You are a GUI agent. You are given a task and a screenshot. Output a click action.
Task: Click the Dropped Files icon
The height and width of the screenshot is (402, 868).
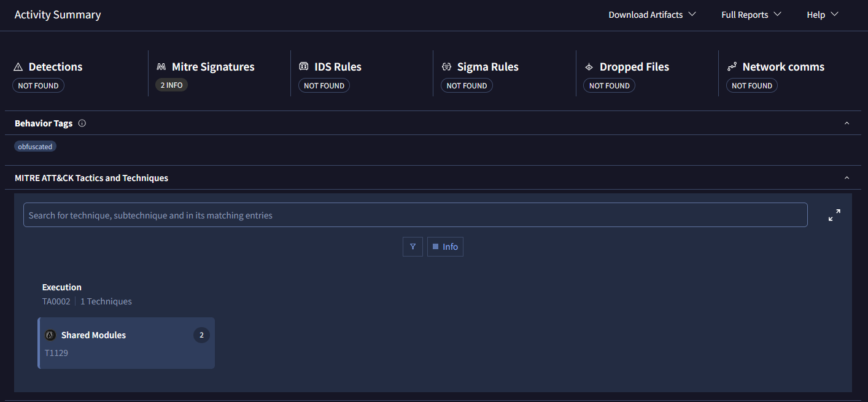589,67
